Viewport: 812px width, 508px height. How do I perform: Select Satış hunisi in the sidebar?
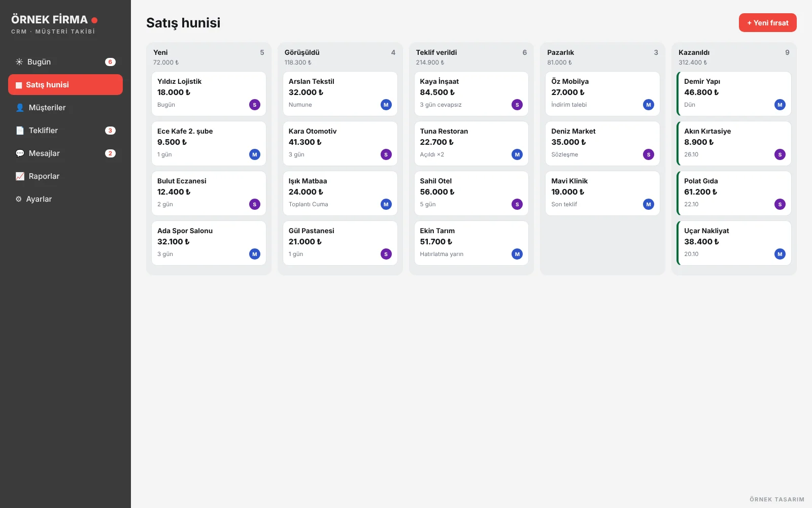point(65,85)
